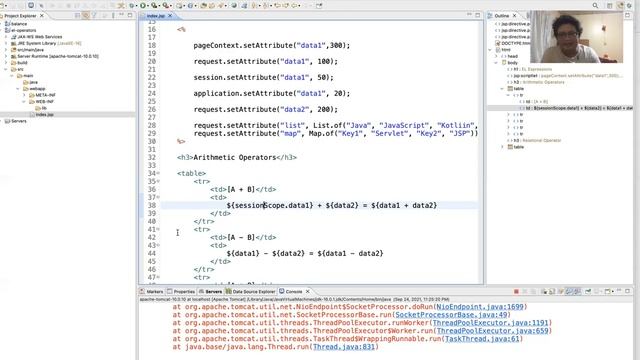Collapse the webapp folder in Project Explorer

18,89
